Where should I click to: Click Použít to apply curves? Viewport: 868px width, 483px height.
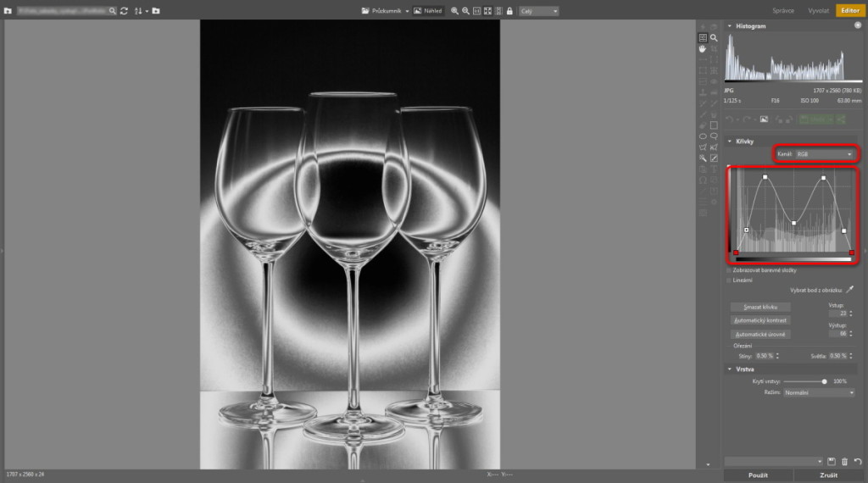(758, 475)
